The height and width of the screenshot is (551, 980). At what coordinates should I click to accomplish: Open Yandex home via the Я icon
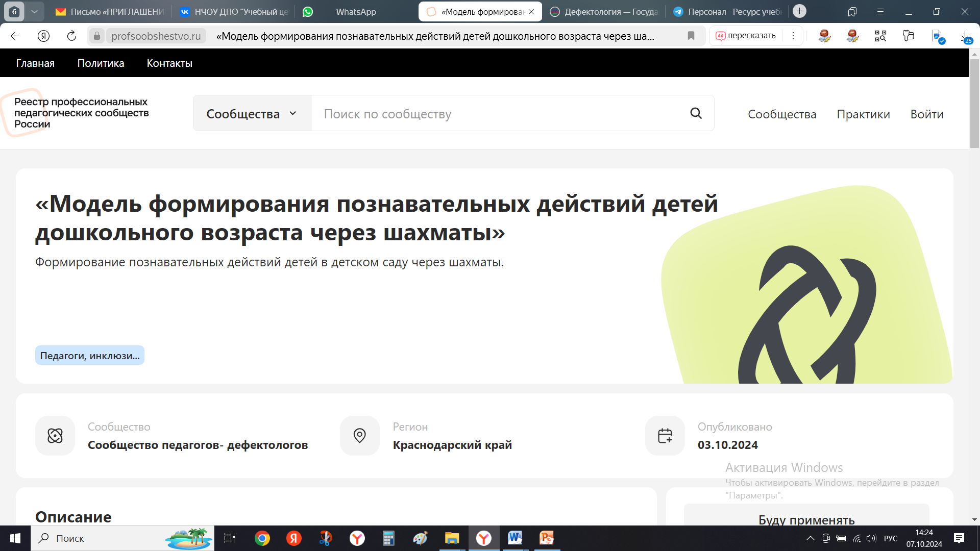pyautogui.click(x=43, y=36)
